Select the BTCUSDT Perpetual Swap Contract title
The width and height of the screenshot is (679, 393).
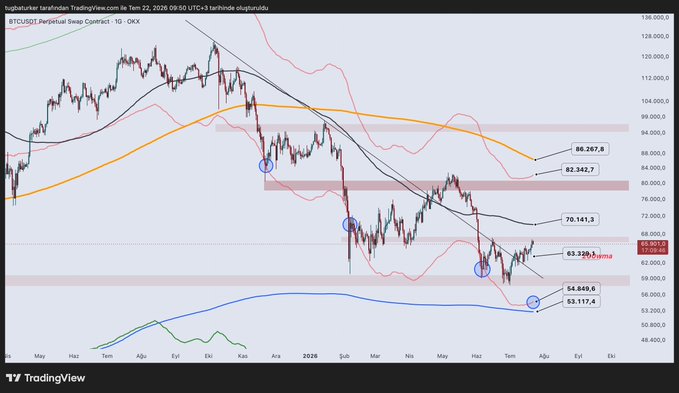pos(74,21)
